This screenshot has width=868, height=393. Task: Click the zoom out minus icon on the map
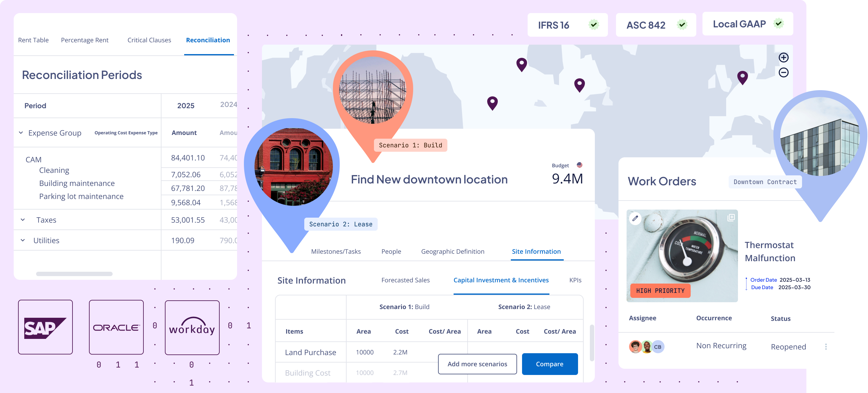coord(786,73)
